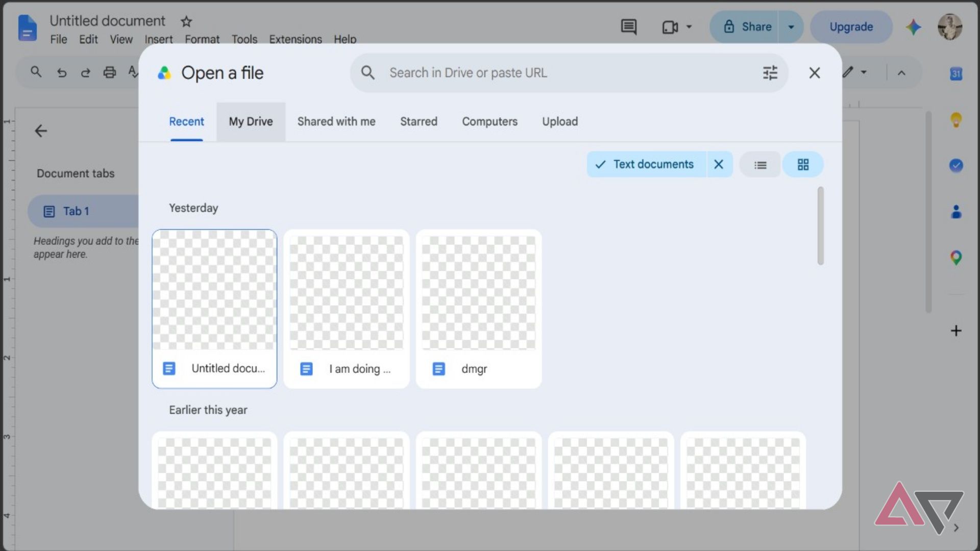Open the Insert menu
The width and height of the screenshot is (980, 551).
(158, 39)
